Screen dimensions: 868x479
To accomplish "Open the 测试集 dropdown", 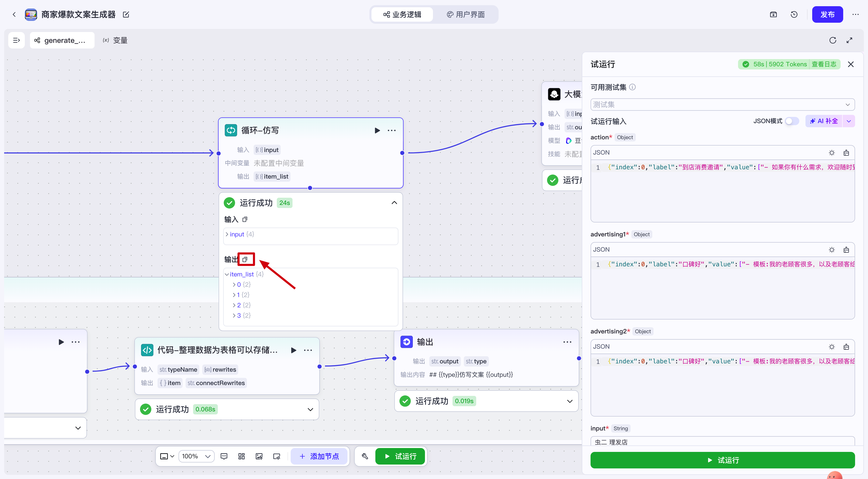I will [722, 105].
